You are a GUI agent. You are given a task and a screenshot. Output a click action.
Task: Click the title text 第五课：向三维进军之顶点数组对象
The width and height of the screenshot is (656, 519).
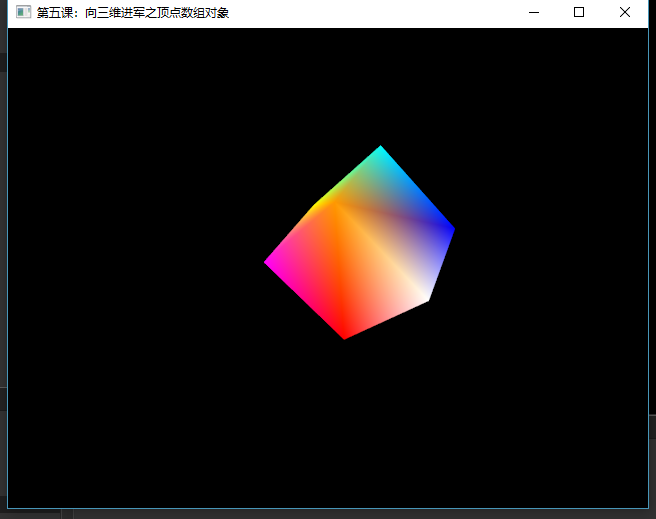[133, 13]
